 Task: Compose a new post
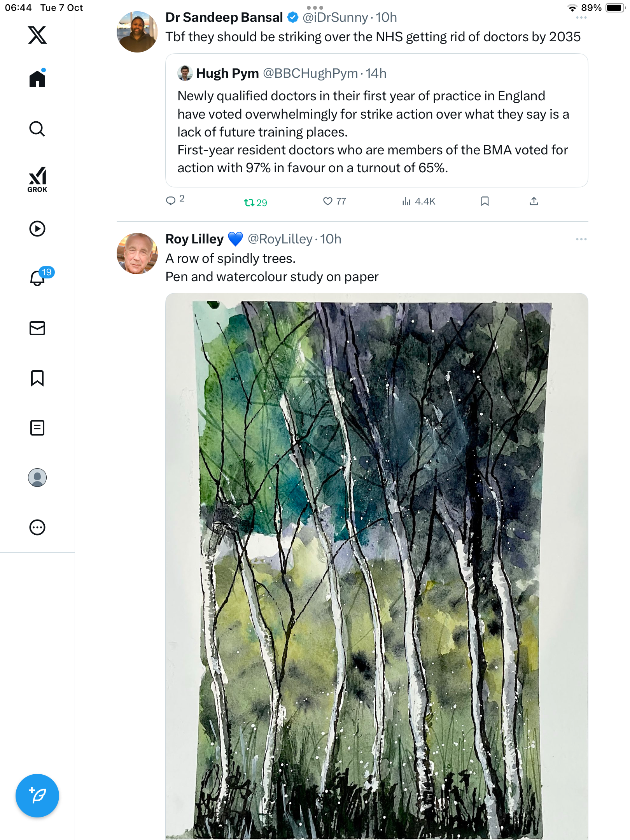[x=37, y=795]
